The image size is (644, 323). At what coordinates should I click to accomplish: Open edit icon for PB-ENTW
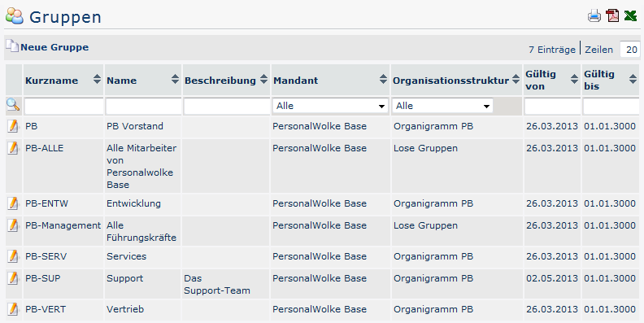(x=13, y=203)
